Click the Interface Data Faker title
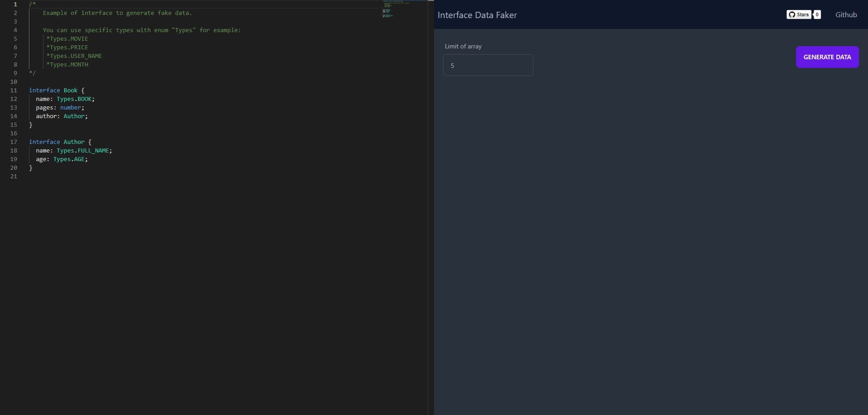Viewport: 868px width, 415px height. (x=477, y=14)
